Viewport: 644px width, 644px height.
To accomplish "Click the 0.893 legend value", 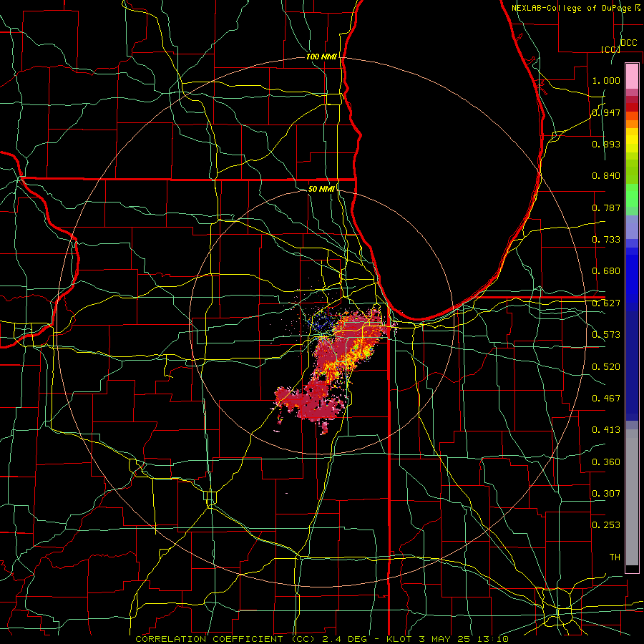I will (606, 144).
